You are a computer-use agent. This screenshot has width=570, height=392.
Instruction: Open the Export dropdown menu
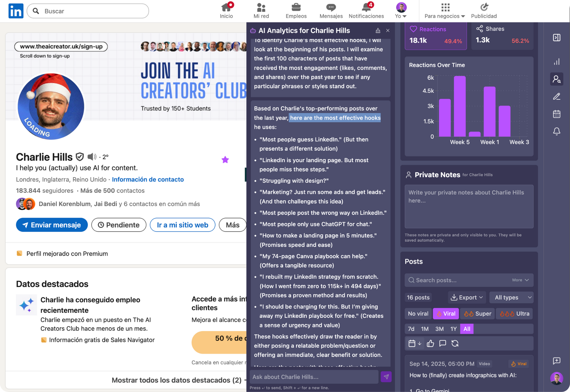467,297
